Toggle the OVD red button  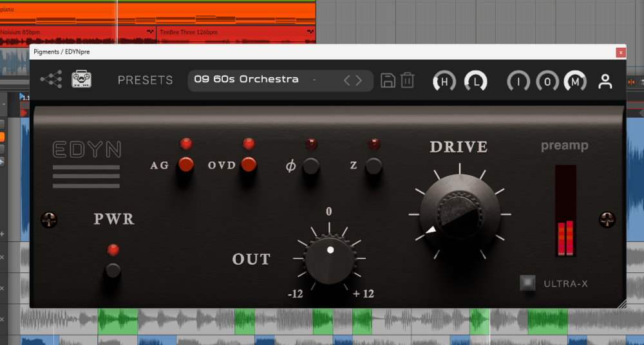(249, 165)
